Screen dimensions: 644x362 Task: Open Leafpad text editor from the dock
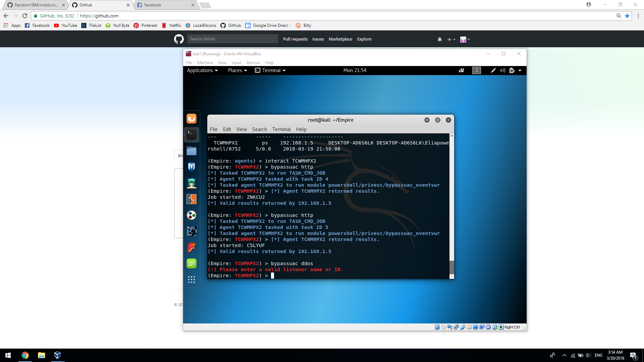point(191,263)
